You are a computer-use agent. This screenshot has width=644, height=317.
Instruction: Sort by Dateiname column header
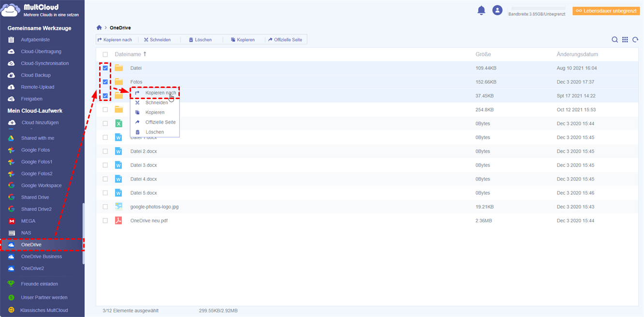(x=128, y=55)
